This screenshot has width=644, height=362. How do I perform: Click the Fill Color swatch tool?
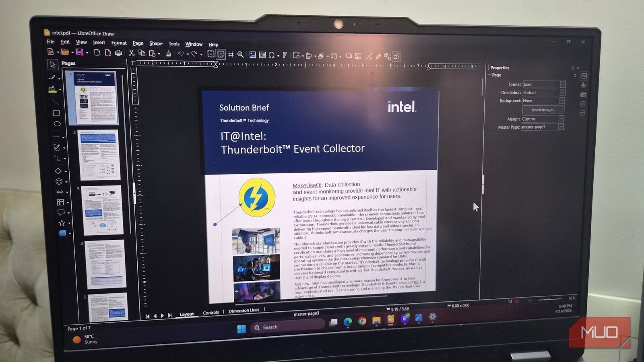(52, 89)
